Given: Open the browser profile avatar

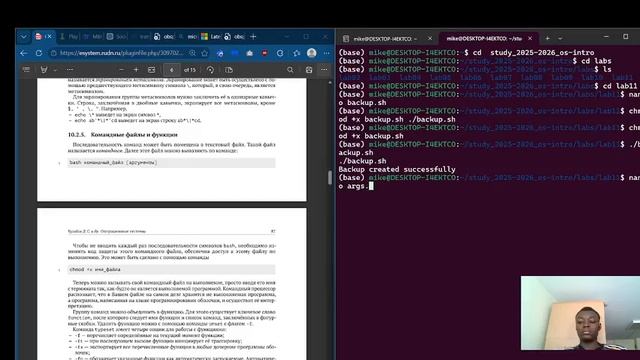Looking at the screenshot, I should coord(311,53).
